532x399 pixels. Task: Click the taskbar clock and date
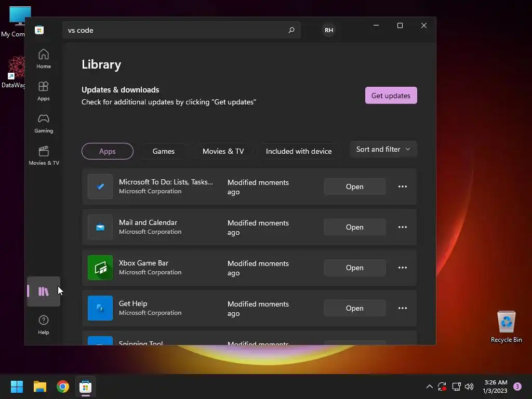pyautogui.click(x=495, y=387)
